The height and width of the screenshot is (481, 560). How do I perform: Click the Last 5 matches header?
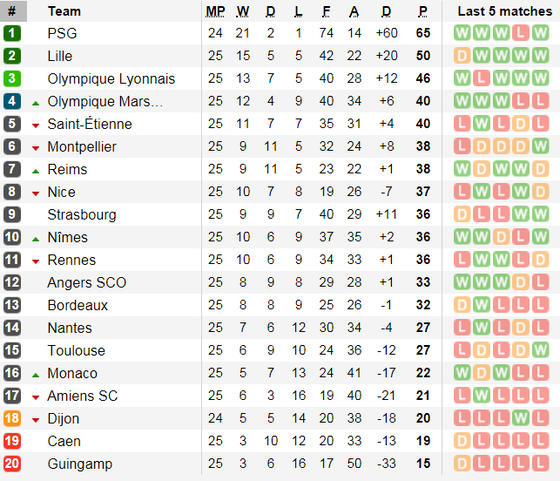(x=505, y=11)
